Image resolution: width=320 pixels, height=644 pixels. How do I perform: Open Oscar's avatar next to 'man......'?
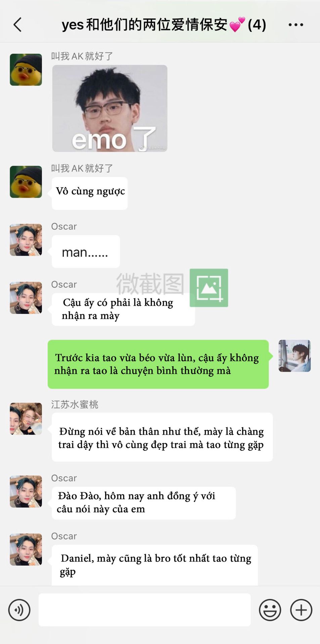click(x=26, y=240)
